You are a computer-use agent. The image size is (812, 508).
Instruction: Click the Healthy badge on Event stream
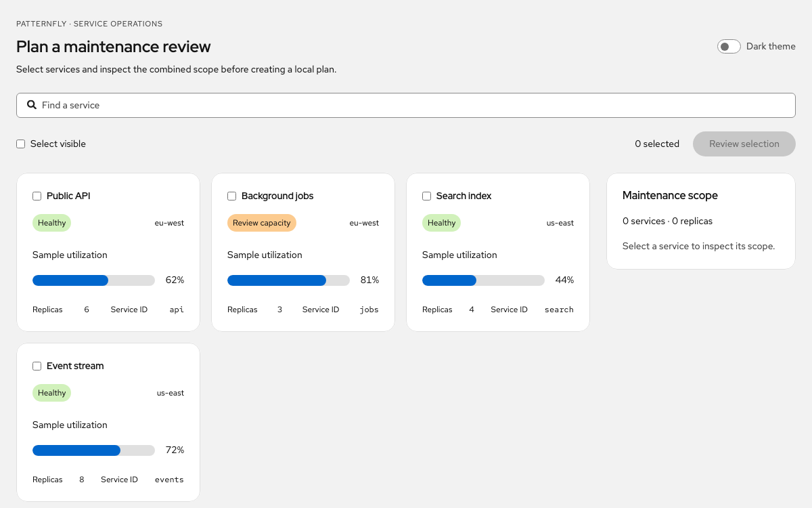click(x=51, y=393)
